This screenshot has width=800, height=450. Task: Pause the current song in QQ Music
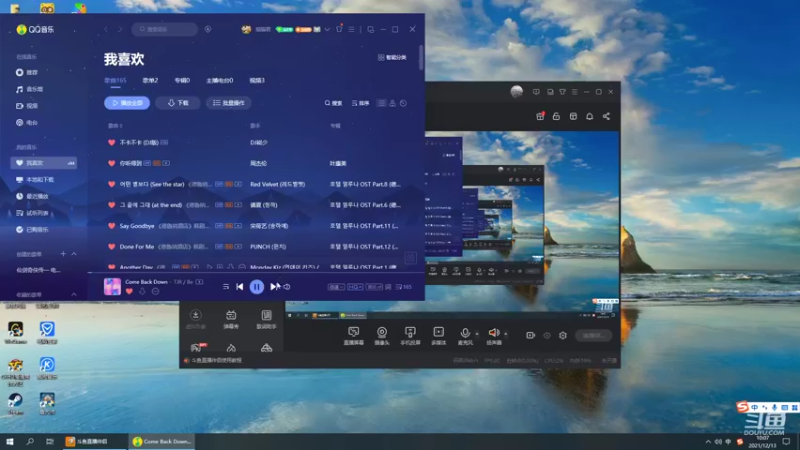pos(257,287)
